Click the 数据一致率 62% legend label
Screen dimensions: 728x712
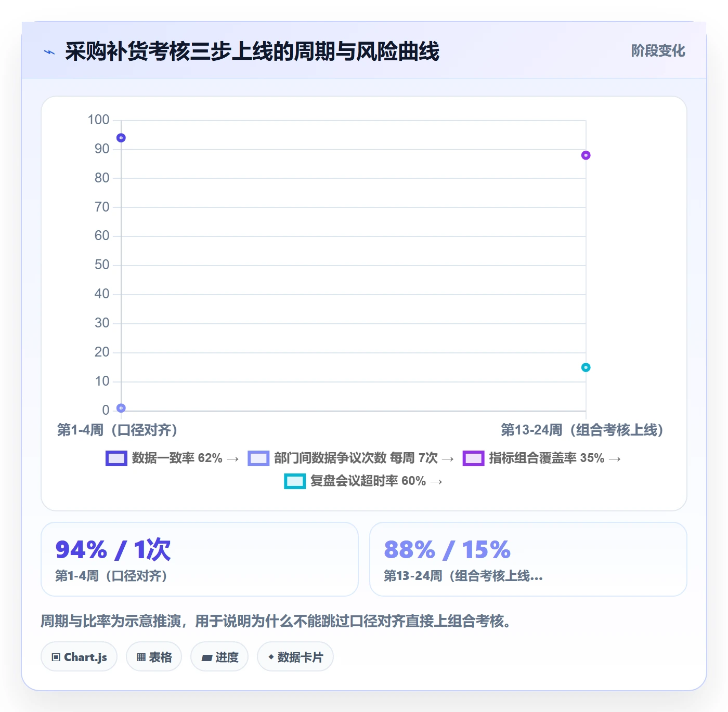185,458
